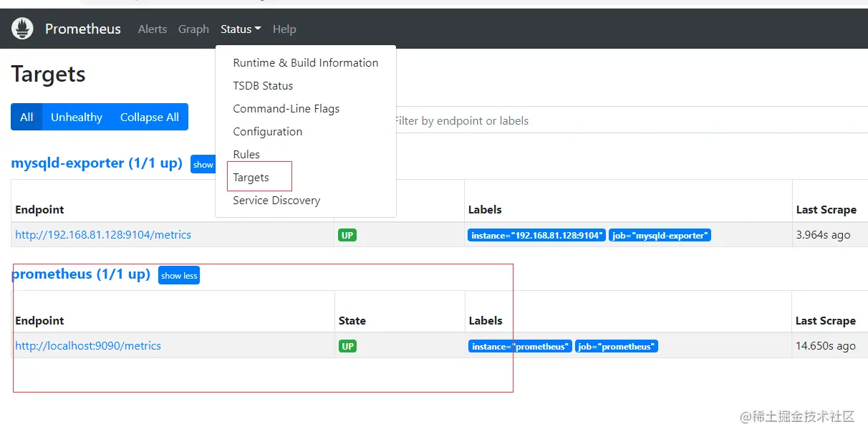Click Last Scrape header in mysqld-exporter table
Screen dimensions: 868x437
[826, 210]
